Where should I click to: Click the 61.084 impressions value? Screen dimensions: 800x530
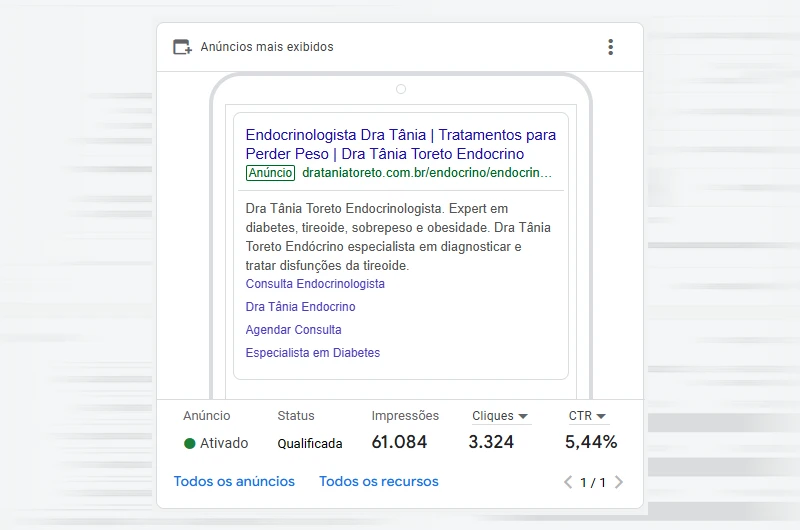click(399, 442)
